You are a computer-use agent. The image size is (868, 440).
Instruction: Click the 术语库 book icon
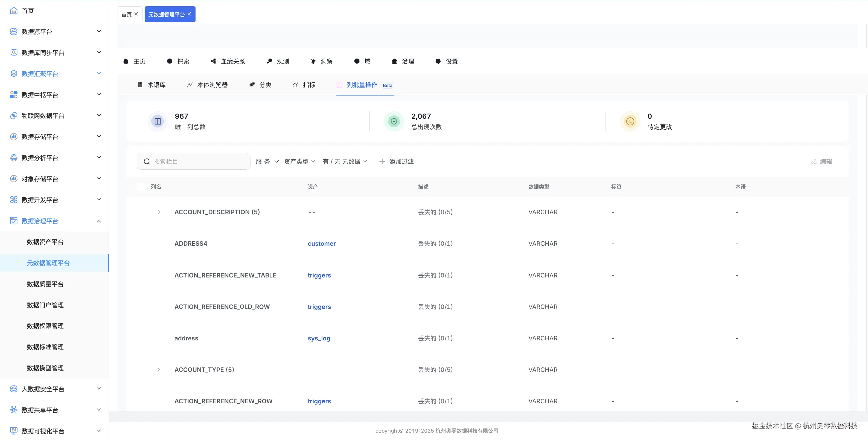(x=140, y=85)
